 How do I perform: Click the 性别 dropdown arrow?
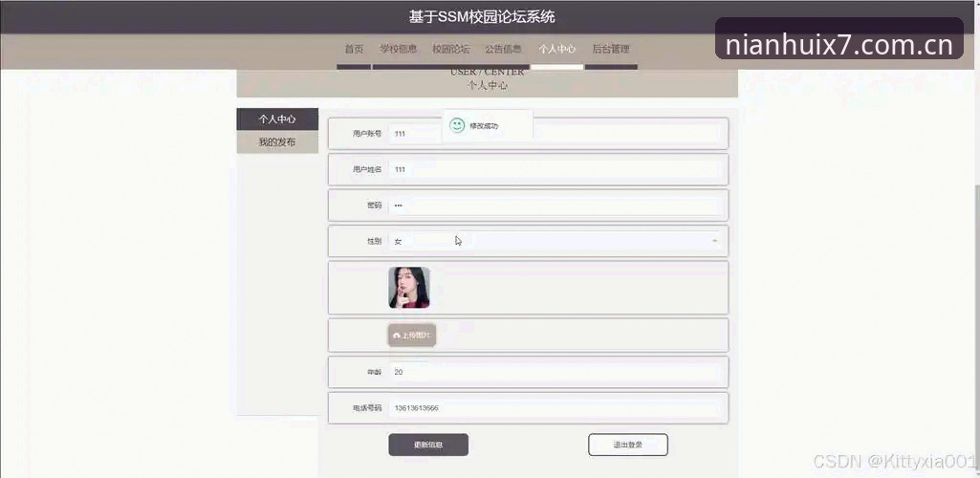714,241
